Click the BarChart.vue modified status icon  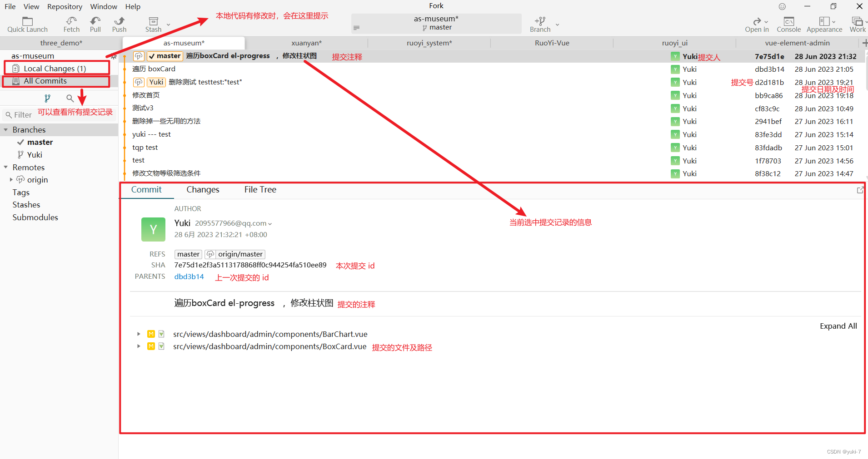coord(151,334)
